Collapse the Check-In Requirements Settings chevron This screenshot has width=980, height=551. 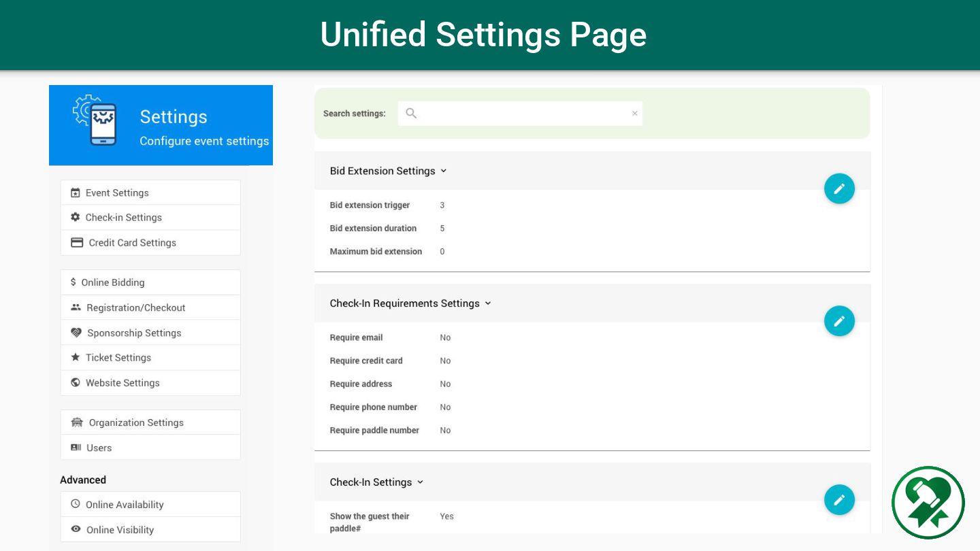pos(488,303)
